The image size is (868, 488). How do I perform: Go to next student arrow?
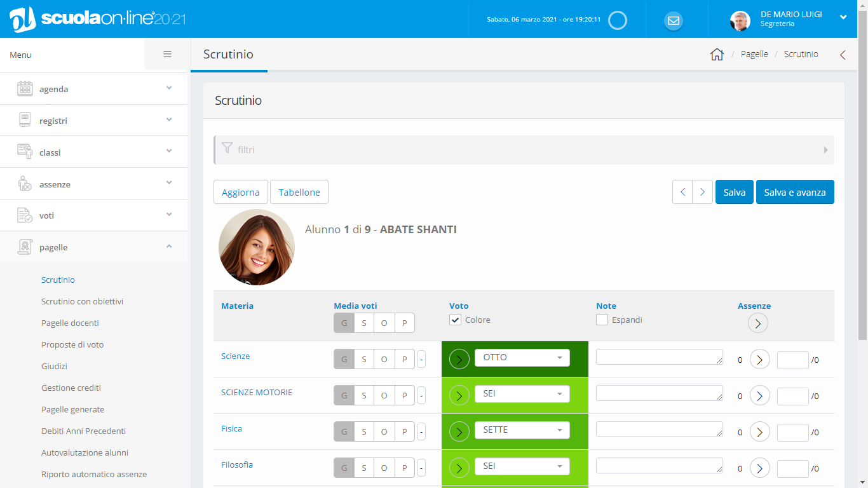pos(702,192)
